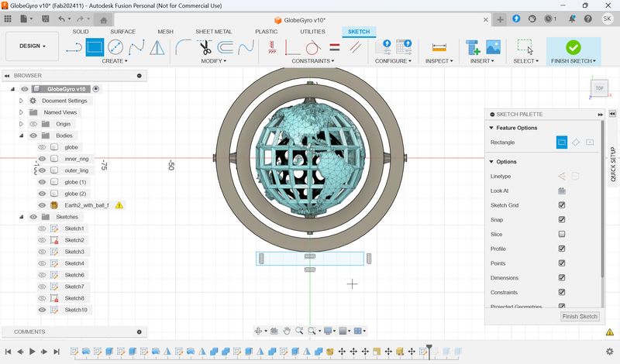Select the Fit Point Spline tool
Image resolution: width=620 pixels, height=364 pixels.
tap(136, 47)
